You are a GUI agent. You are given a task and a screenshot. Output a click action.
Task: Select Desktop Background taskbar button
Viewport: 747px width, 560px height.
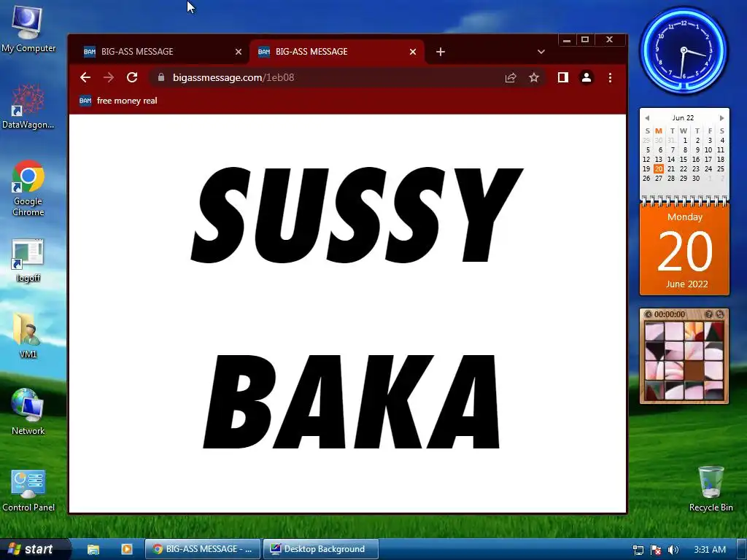321,549
